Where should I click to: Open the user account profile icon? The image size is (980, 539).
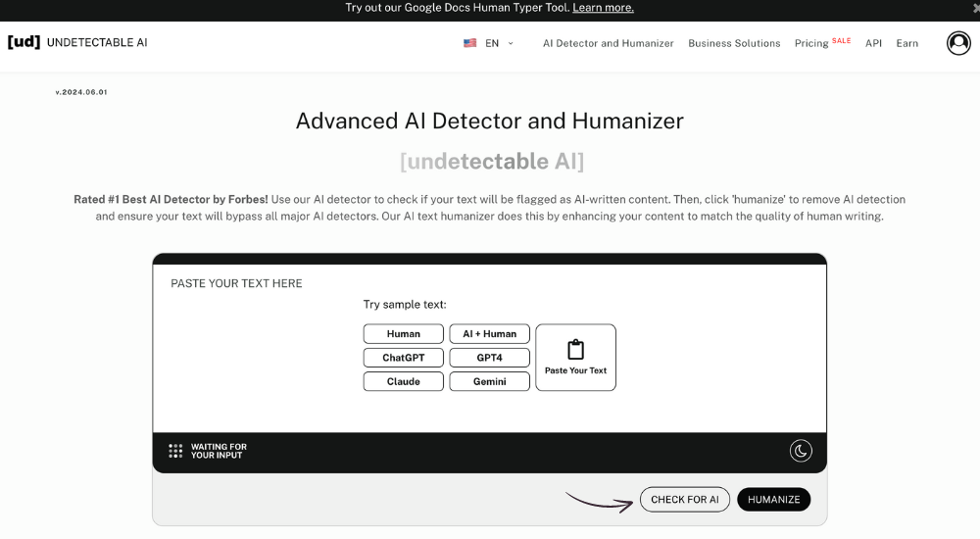[958, 43]
